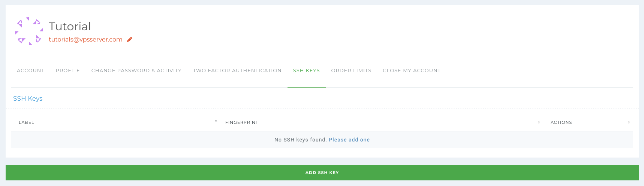
Task: Click the Fingerprint column header
Action: coord(242,122)
